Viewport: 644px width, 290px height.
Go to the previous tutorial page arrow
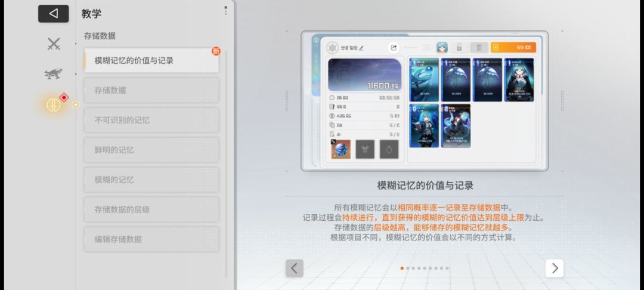click(x=295, y=269)
